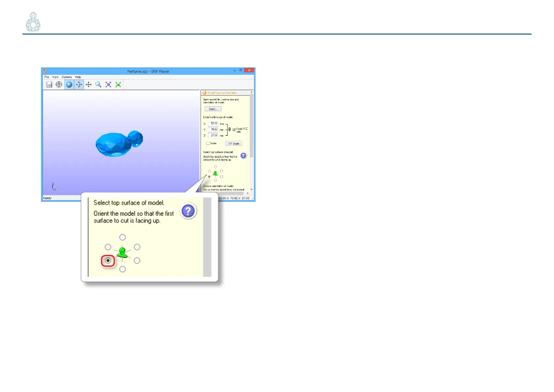Maximize the SRP Player window
This screenshot has height=392, width=554.
click(x=241, y=70)
